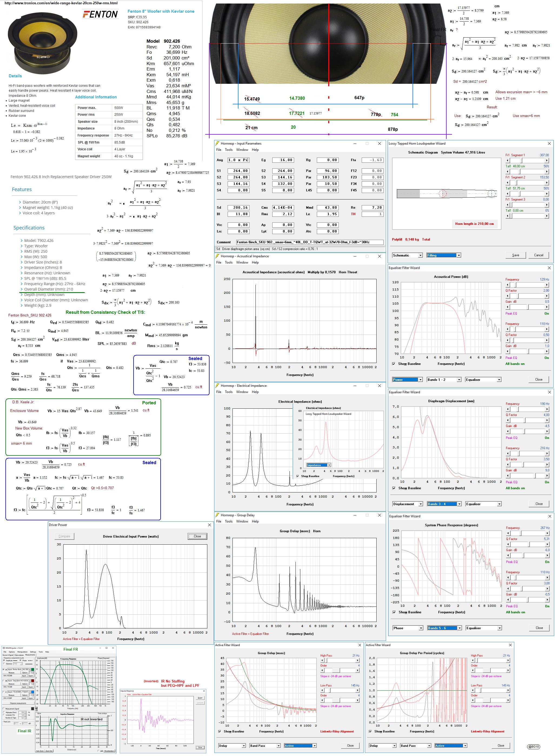Open the Schematic dropdown
Screen dimensions: 555x756
[x=407, y=255]
